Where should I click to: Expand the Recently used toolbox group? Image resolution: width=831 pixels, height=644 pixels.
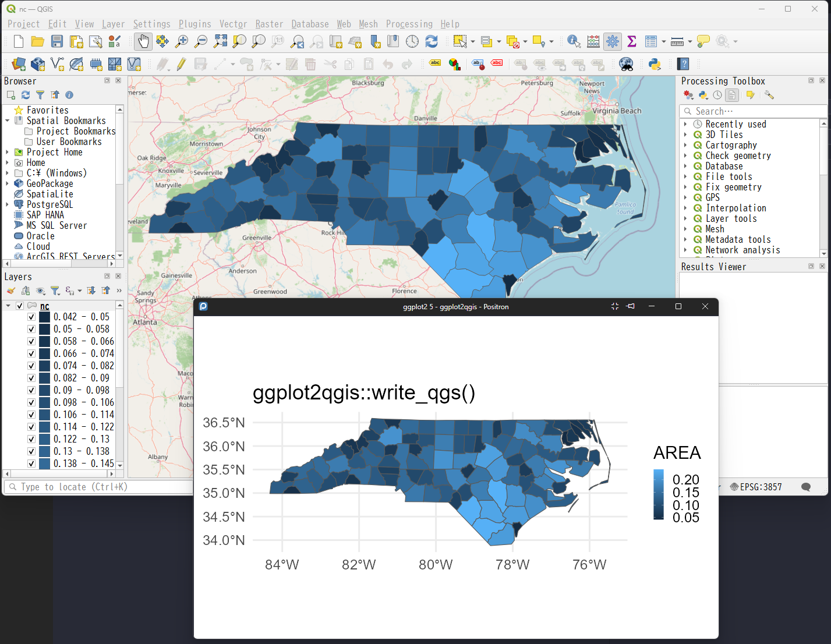point(685,124)
